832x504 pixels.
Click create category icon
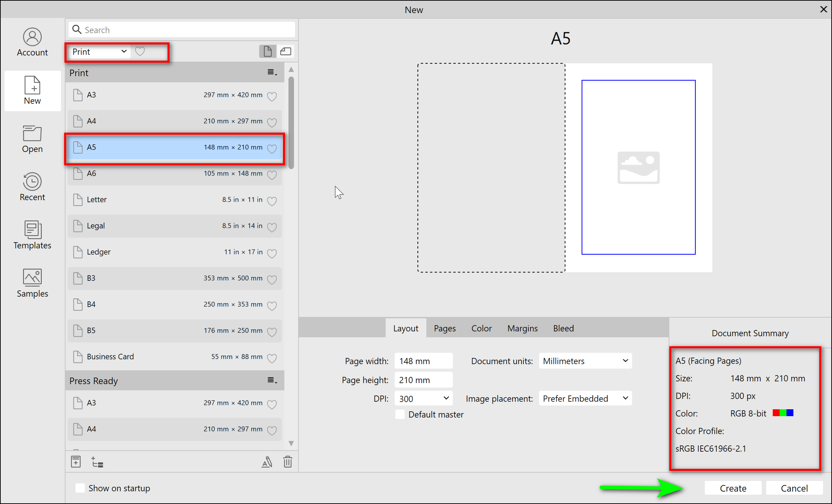pyautogui.click(x=97, y=462)
